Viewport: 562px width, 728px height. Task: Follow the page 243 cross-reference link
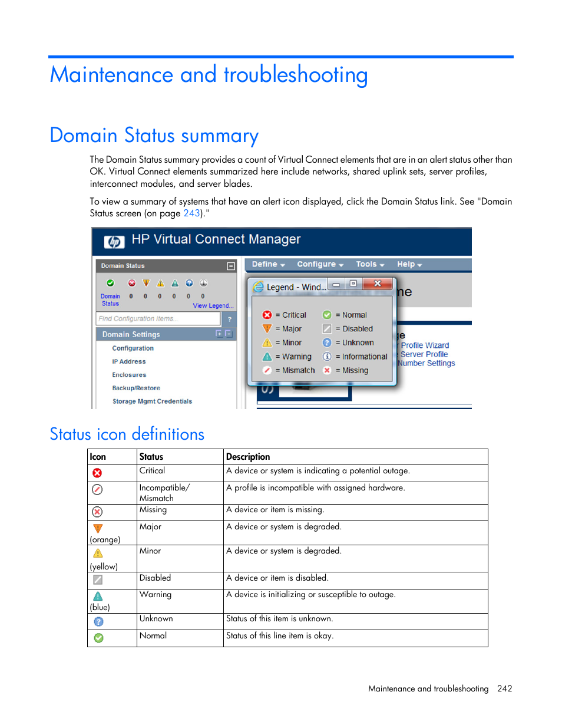(x=191, y=213)
